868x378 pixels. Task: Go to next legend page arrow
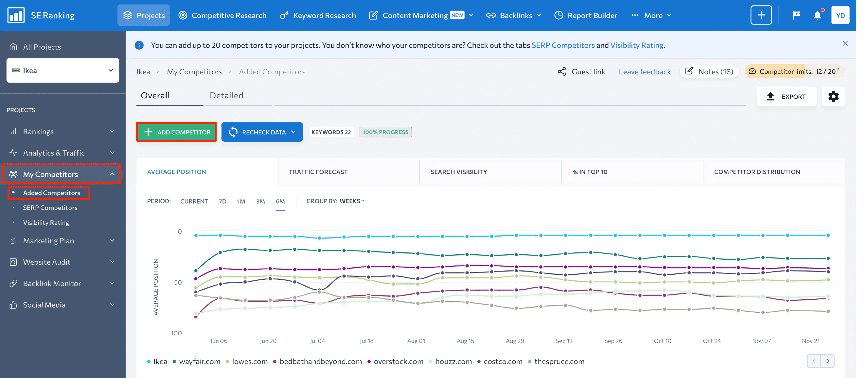tap(827, 361)
